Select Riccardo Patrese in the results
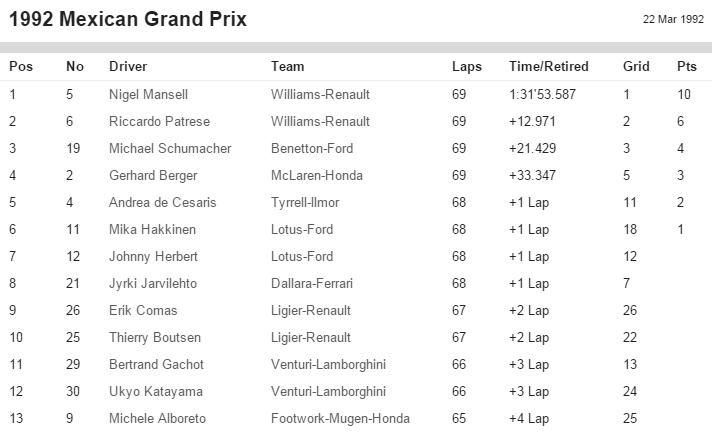This screenshot has width=712, height=432. point(154,122)
